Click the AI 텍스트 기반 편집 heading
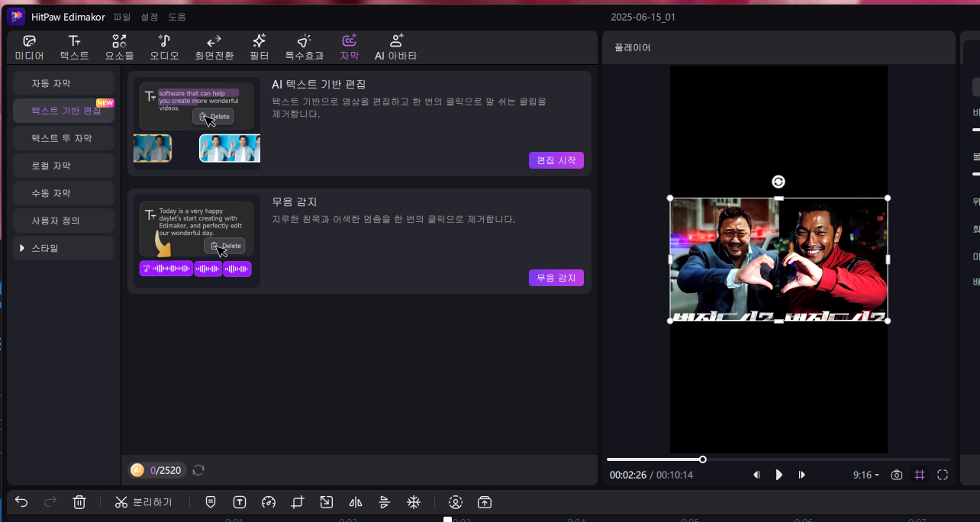The height and width of the screenshot is (522, 980). pyautogui.click(x=319, y=84)
